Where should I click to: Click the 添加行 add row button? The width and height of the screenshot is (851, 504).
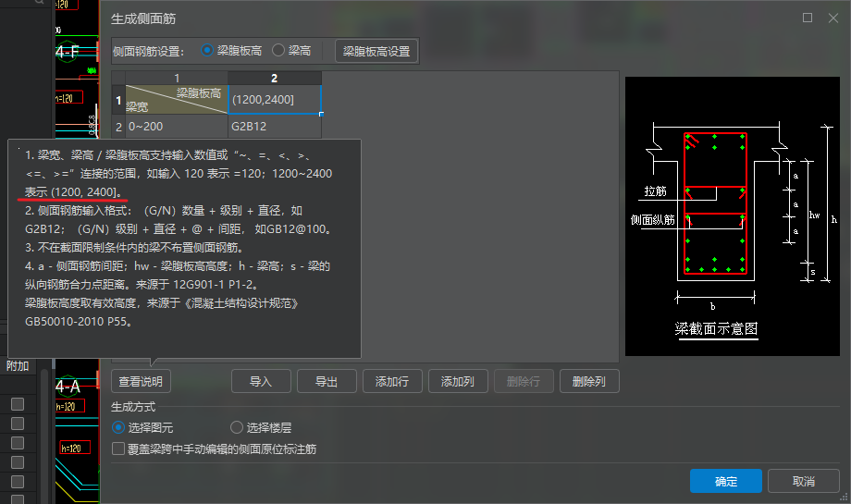(x=392, y=381)
